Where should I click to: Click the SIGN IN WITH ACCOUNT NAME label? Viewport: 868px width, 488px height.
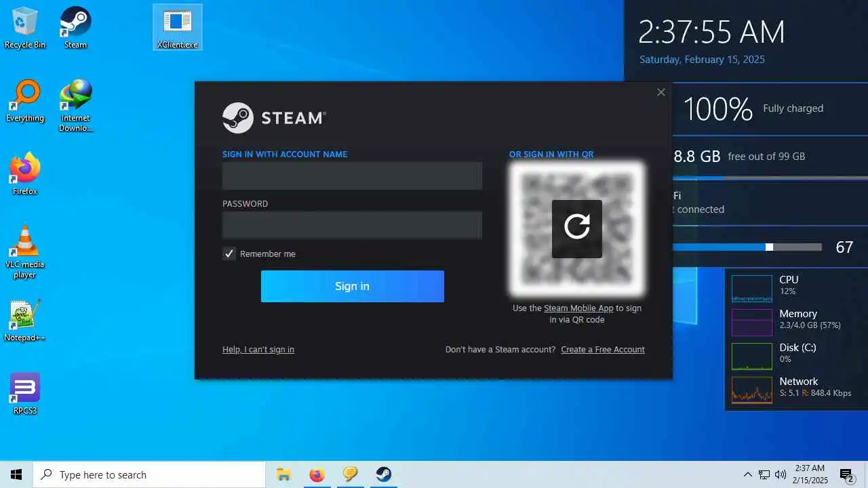pyautogui.click(x=285, y=155)
